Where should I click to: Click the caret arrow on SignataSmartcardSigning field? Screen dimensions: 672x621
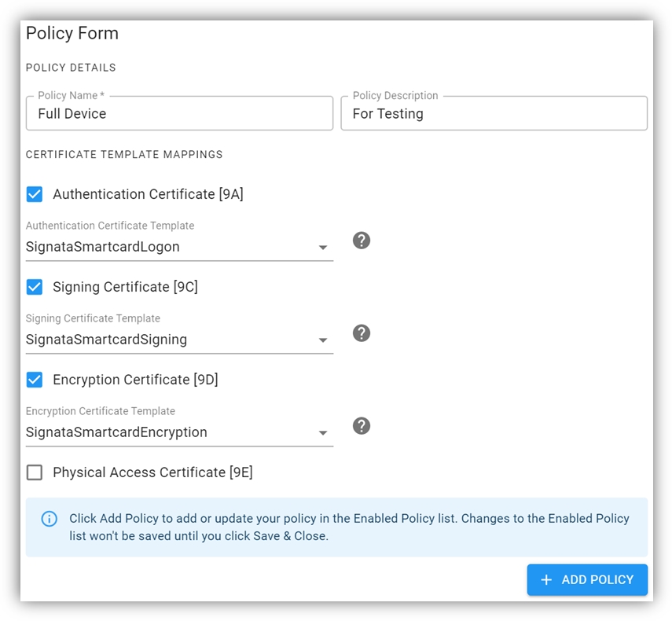(322, 340)
